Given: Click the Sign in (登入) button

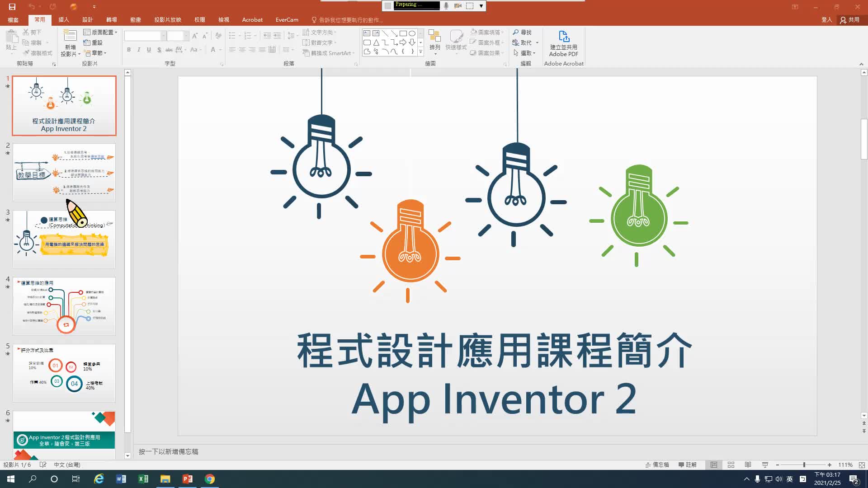Looking at the screenshot, I should (827, 20).
